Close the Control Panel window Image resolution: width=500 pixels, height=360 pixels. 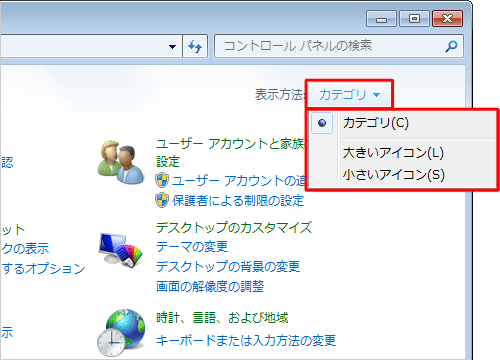(x=447, y=19)
